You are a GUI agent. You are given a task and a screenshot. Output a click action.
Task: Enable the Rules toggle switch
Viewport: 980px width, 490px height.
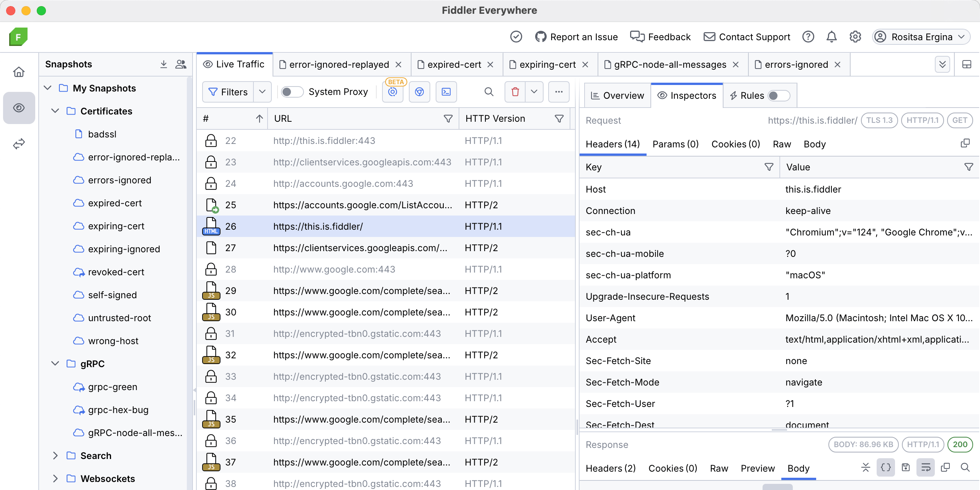778,95
